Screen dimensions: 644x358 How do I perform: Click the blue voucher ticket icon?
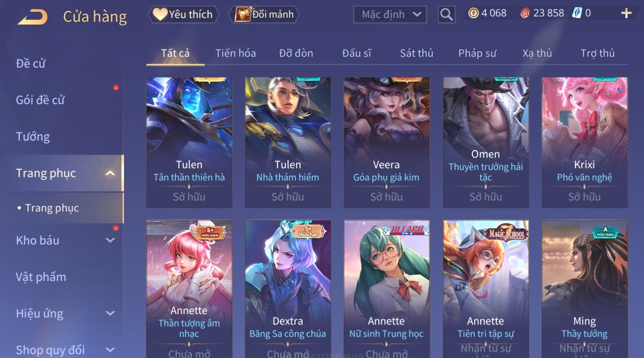[577, 13]
